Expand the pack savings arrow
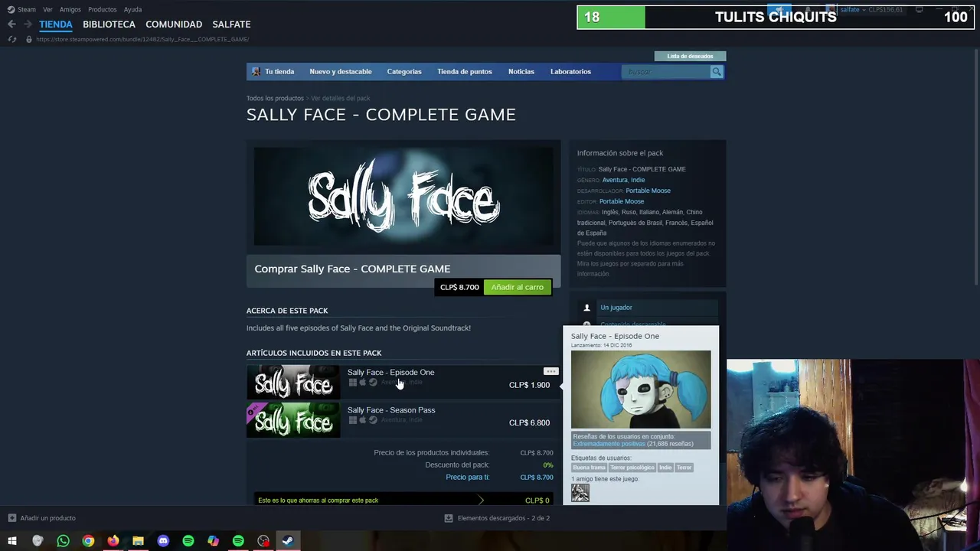This screenshot has width=980, height=551. click(x=481, y=500)
